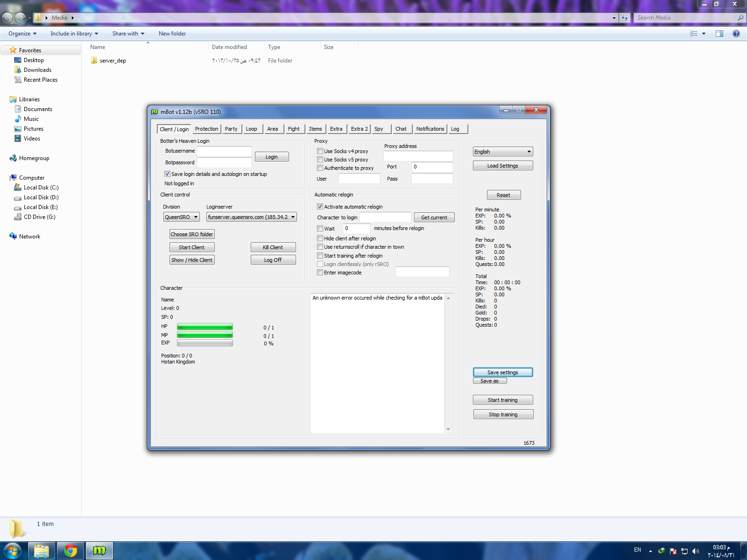Open the Division QueenSRO dropdown

point(182,217)
